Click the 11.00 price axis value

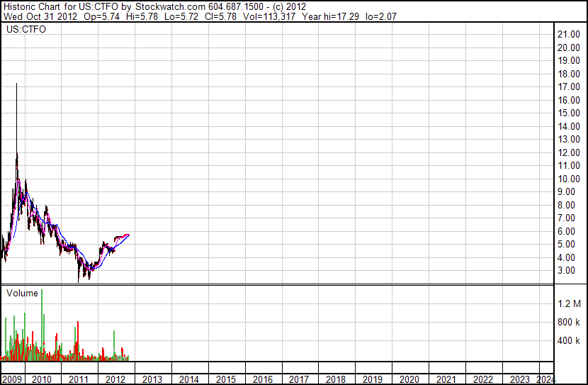[x=569, y=165]
